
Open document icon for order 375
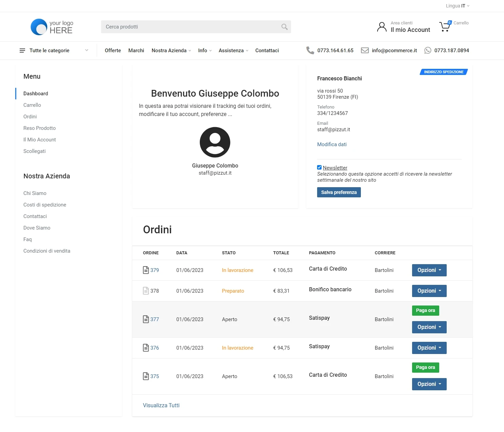tap(146, 376)
